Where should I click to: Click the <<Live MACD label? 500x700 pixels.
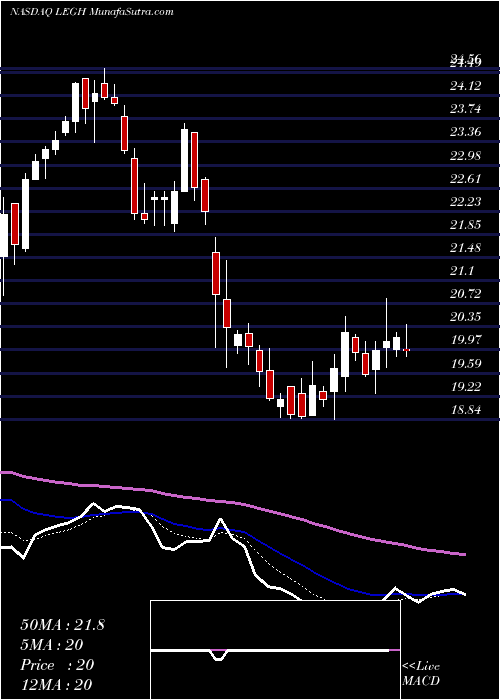coord(421,674)
